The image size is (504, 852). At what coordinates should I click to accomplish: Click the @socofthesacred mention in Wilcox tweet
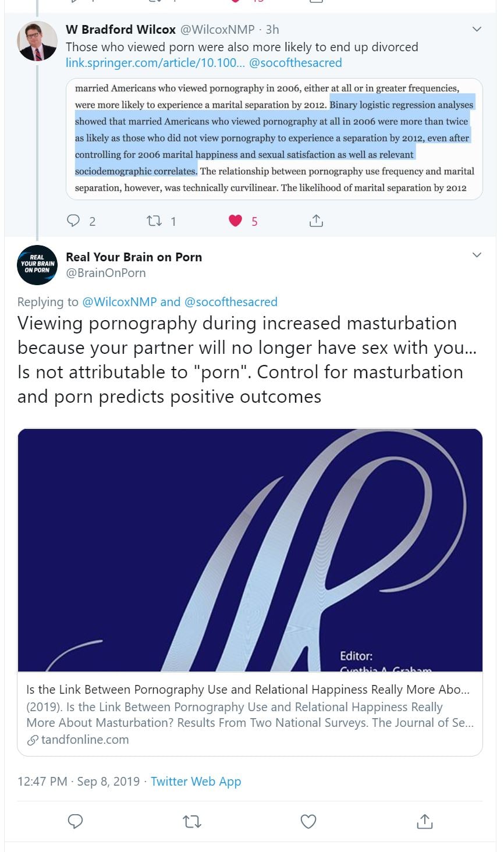click(x=295, y=63)
